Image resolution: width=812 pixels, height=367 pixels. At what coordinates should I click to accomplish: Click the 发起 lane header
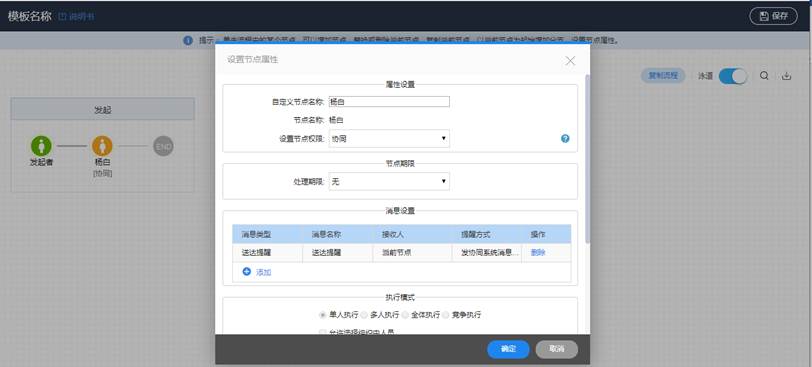coord(103,109)
